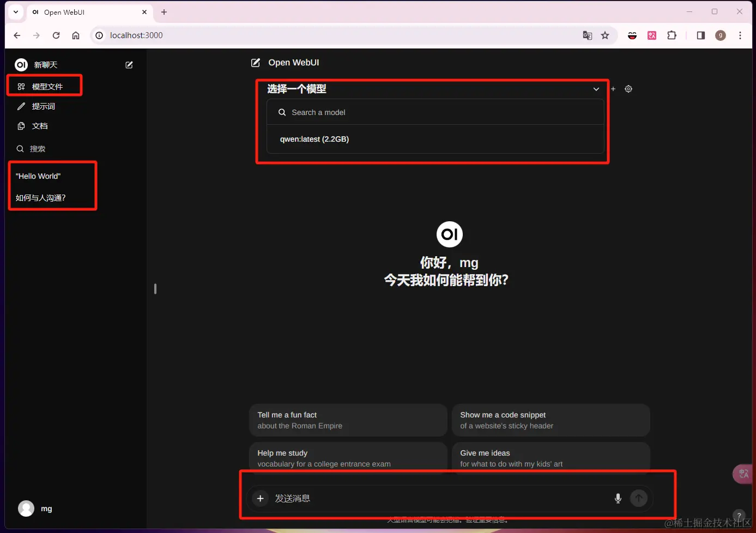Attach a file with the plus in message box
Screen dimensions: 756x533
[260, 498]
